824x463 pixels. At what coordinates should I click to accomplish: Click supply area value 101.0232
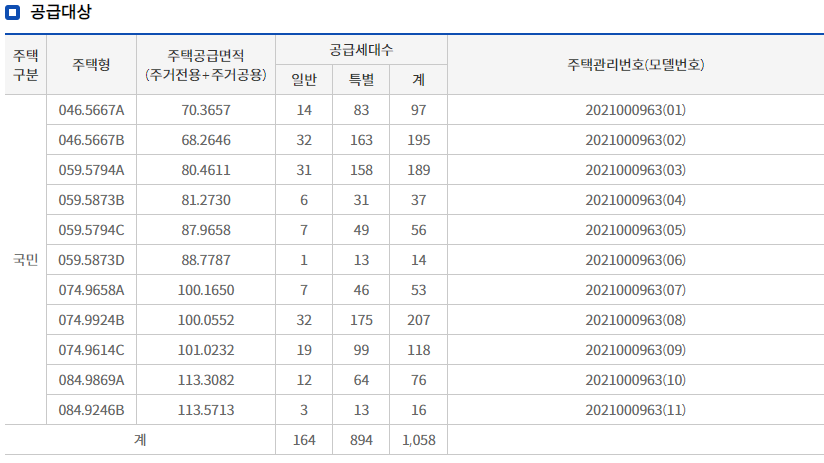tap(206, 350)
